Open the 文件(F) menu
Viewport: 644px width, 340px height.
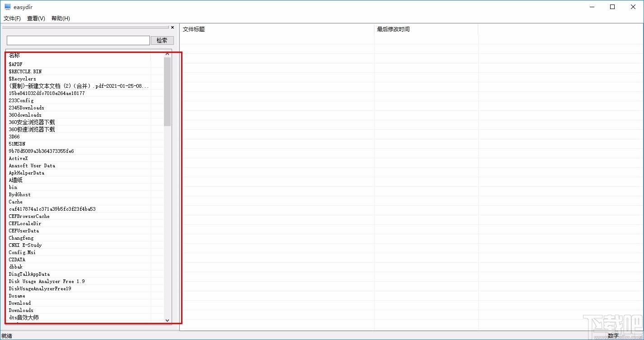coord(12,19)
